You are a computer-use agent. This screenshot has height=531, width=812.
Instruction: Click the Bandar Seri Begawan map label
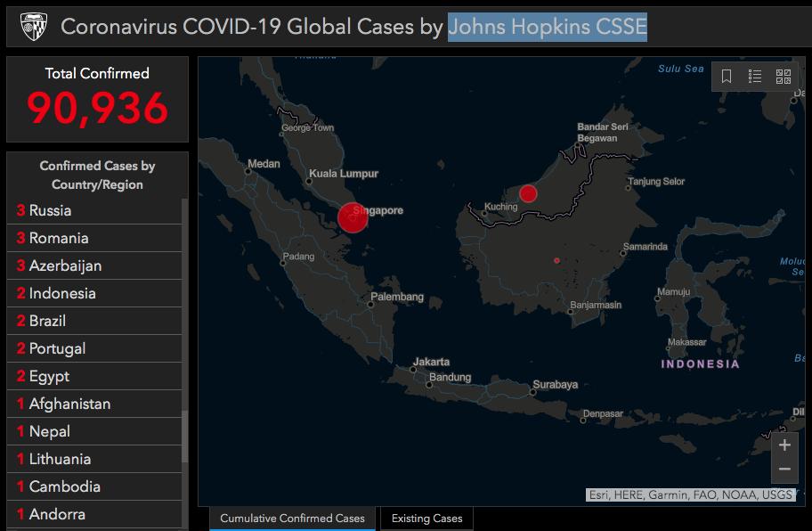click(603, 132)
